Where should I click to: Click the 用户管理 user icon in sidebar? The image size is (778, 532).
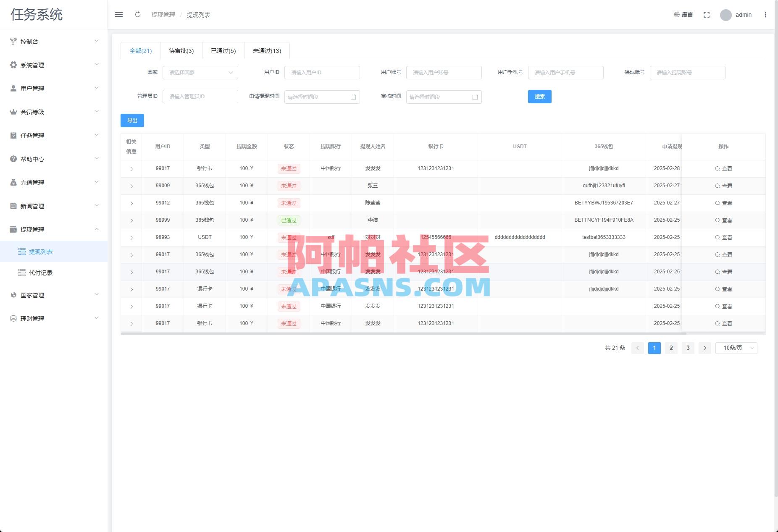[x=13, y=88]
